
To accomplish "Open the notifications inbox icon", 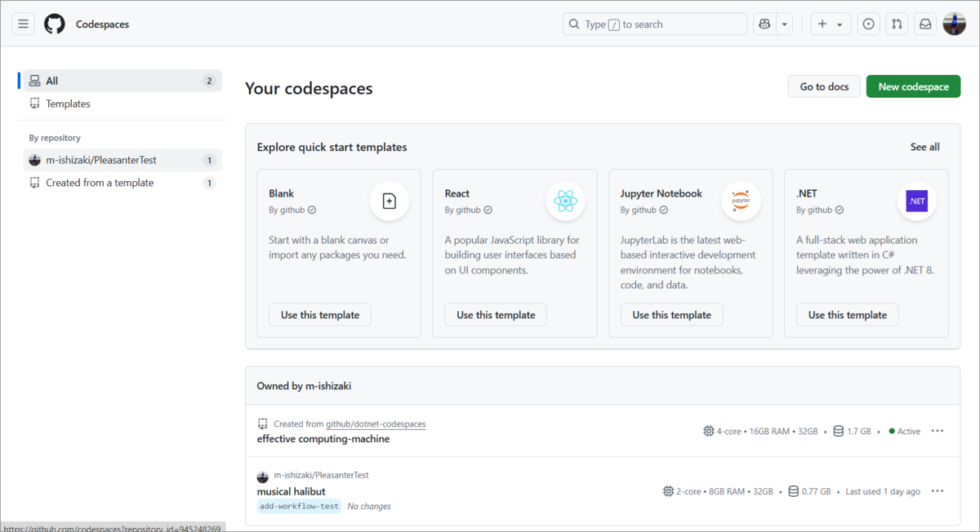I will point(925,24).
